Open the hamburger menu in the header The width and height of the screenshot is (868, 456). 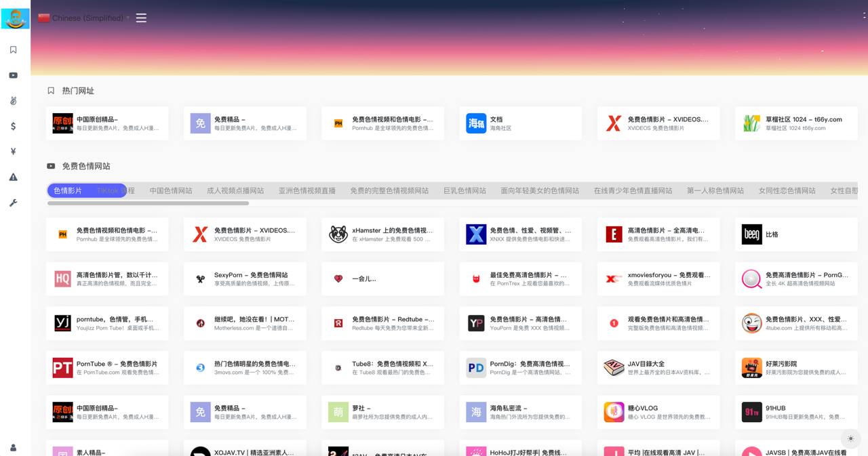[141, 18]
